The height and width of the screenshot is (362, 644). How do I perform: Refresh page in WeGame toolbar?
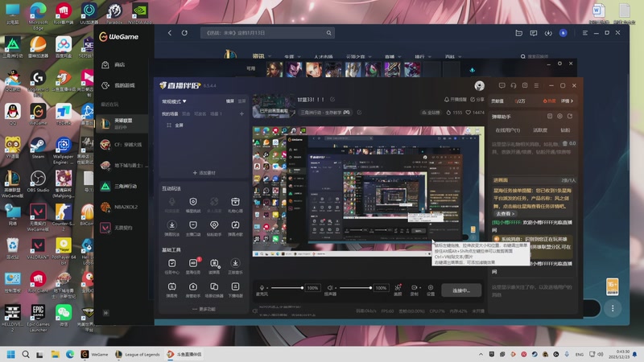coord(184,33)
